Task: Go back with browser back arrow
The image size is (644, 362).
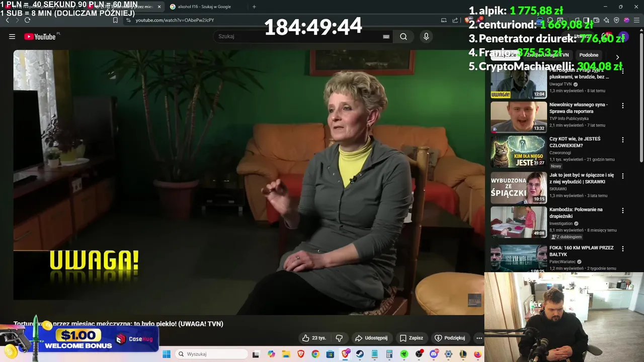Action: [7, 20]
